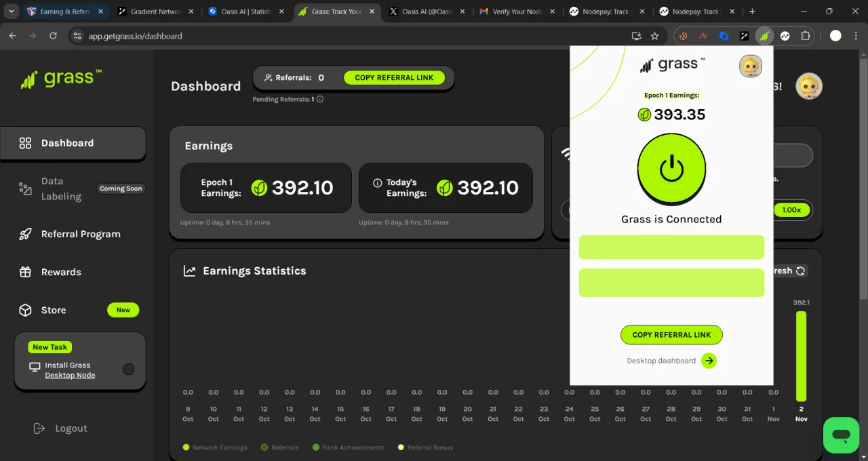The width and height of the screenshot is (868, 461).
Task: Click the New Task badge
Action: point(50,347)
